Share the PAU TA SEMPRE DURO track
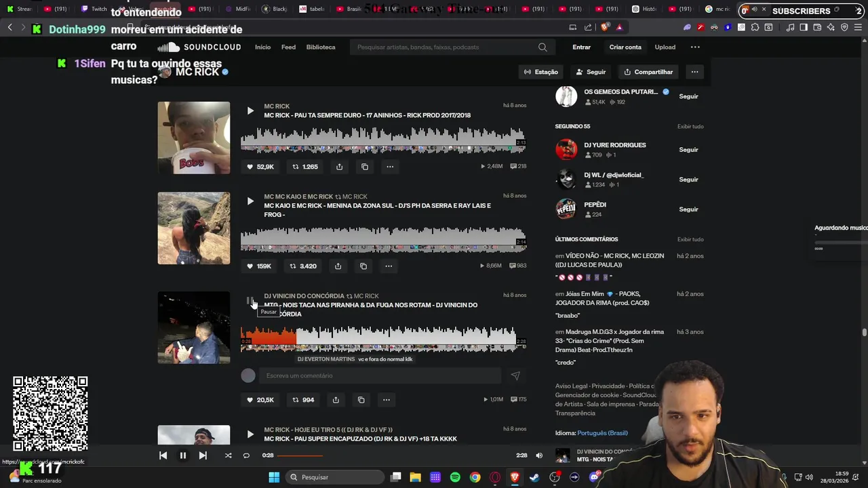The height and width of the screenshot is (488, 868). tap(339, 166)
